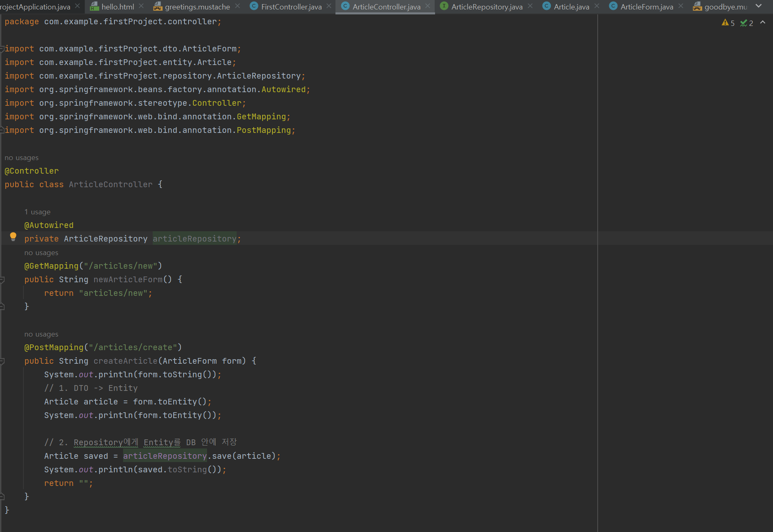Click the hello.html file type icon

click(95, 6)
